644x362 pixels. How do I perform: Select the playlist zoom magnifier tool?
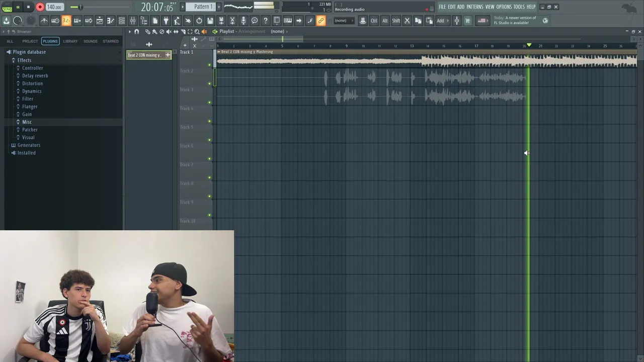197,32
